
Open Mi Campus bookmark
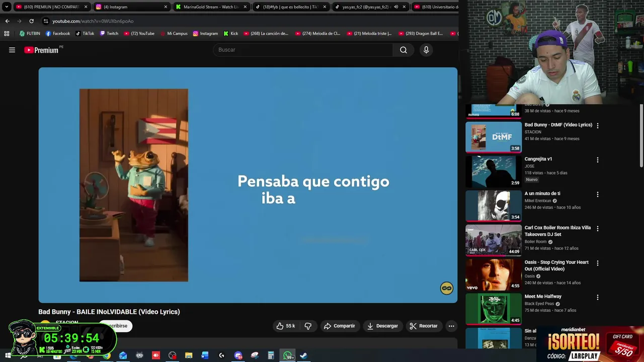click(174, 34)
